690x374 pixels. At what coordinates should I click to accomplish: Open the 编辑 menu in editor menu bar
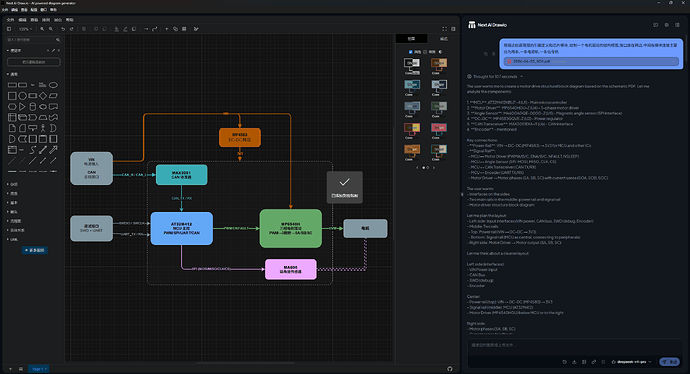22,20
